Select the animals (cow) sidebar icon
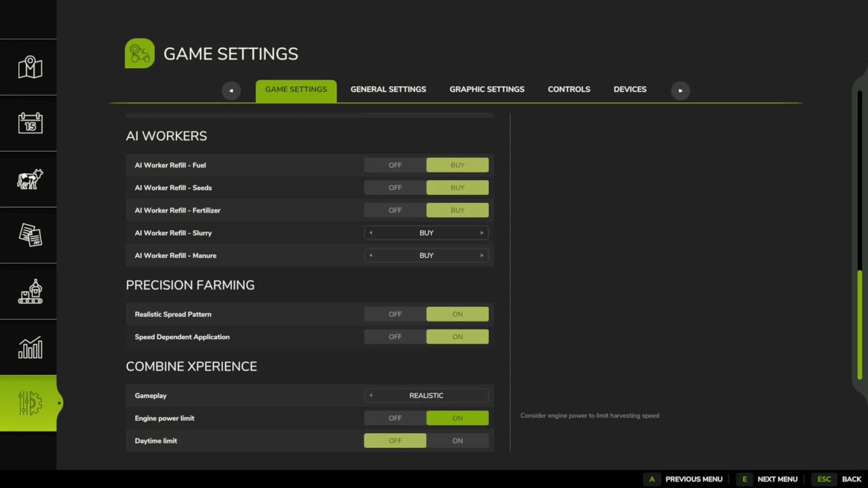Viewport: 868px width, 488px height. [x=29, y=179]
